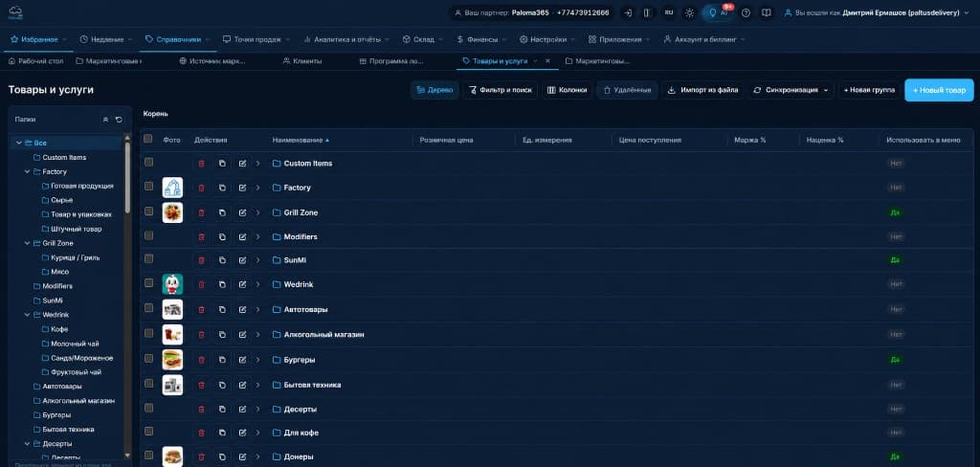Edit the Grill Zone group icon
Image resolution: width=980 pixels, height=467 pixels.
[242, 212]
